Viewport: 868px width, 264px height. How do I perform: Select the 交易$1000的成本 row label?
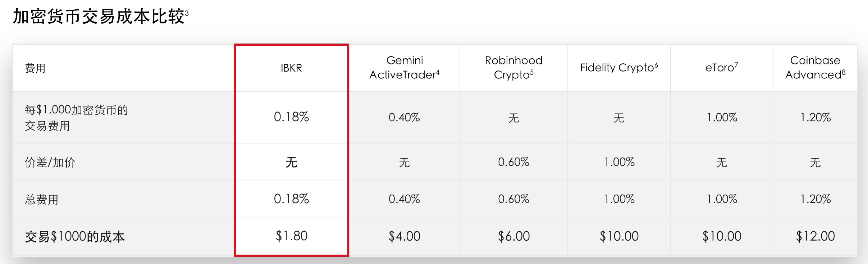tap(75, 237)
